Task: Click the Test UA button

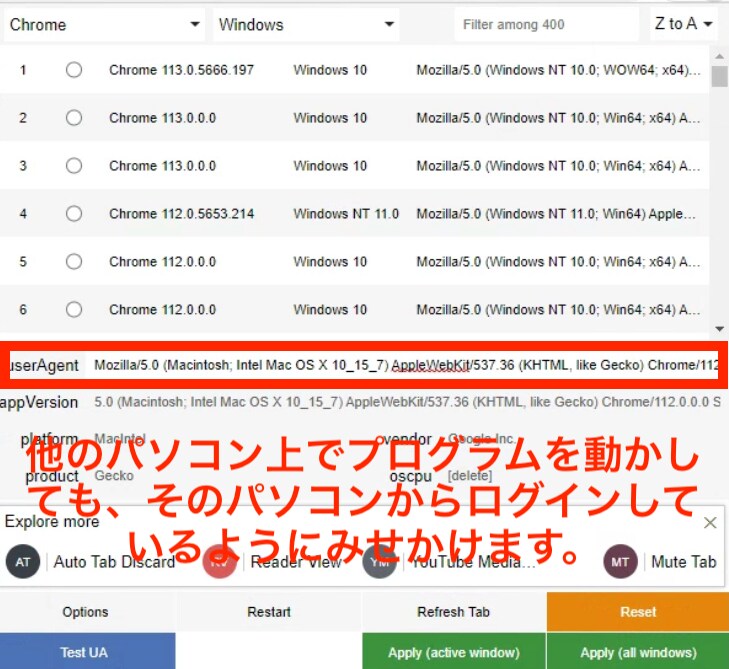Action: [88, 652]
